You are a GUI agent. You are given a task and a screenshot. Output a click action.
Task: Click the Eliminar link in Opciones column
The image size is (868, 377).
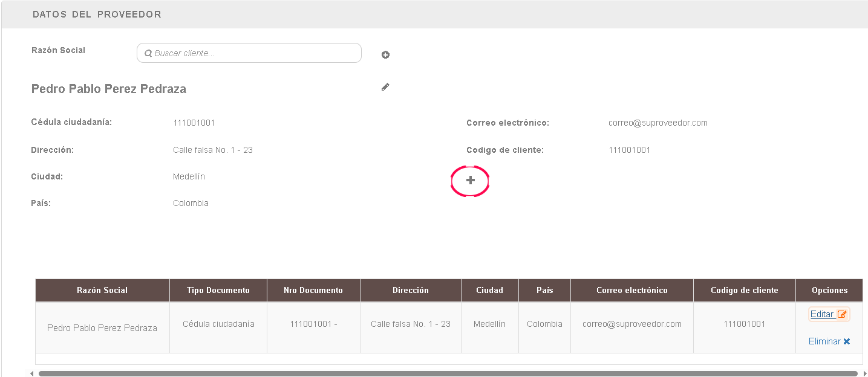(x=829, y=341)
